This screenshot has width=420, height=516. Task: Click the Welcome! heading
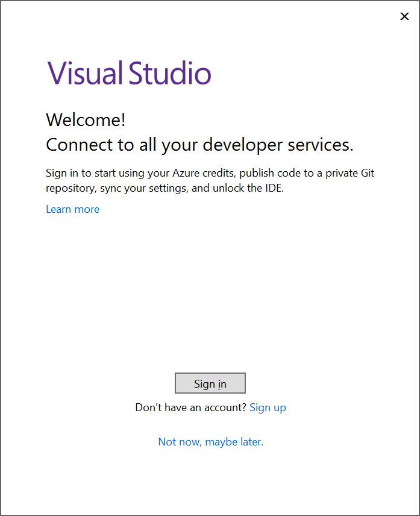(86, 119)
